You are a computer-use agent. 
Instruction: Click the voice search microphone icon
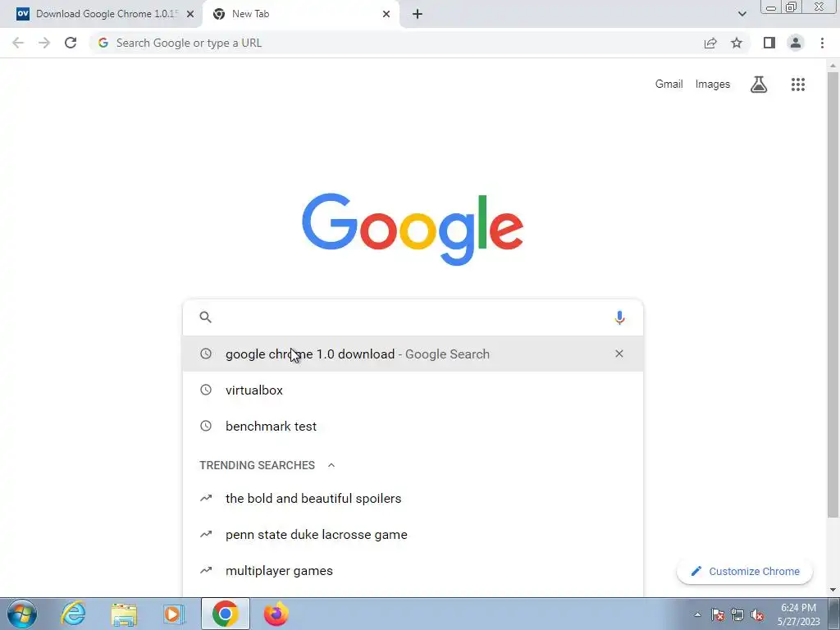pyautogui.click(x=619, y=317)
